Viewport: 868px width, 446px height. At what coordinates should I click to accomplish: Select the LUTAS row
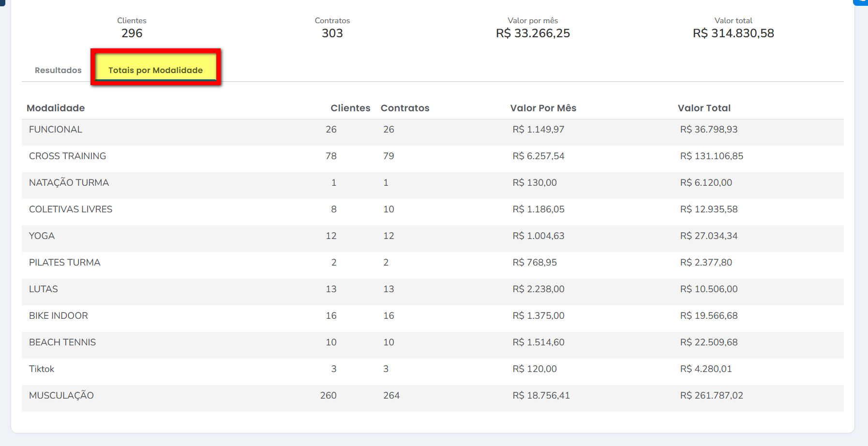(x=43, y=289)
